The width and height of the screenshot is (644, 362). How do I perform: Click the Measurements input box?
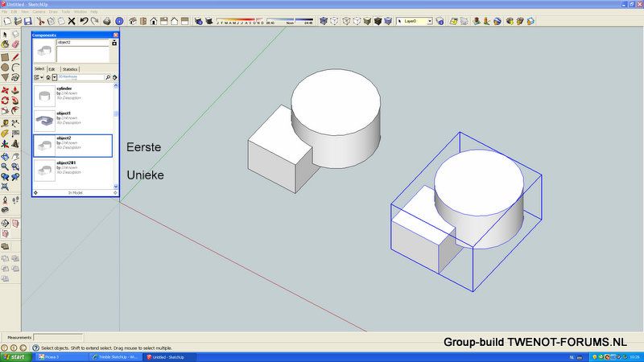(x=58, y=337)
